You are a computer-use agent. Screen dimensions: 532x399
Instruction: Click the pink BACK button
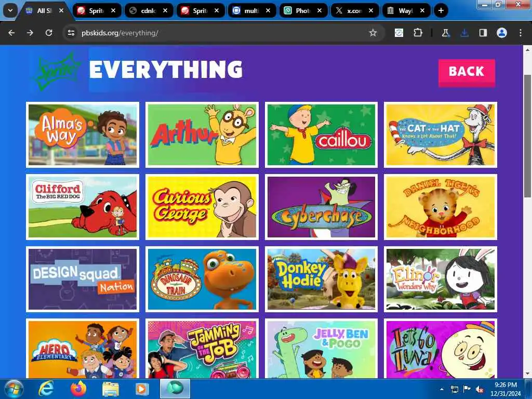point(467,73)
